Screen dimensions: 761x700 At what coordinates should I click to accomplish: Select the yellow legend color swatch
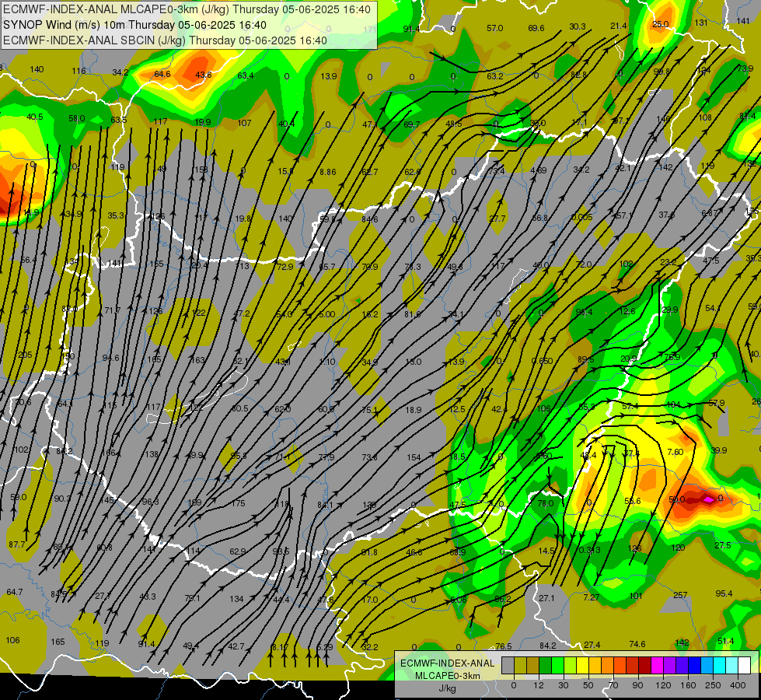[583, 665]
